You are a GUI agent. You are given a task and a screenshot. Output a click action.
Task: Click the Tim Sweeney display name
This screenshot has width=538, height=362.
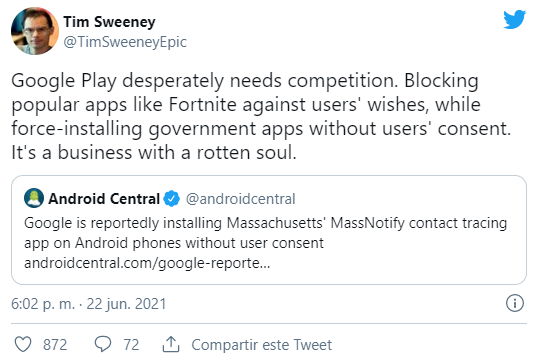(x=109, y=22)
